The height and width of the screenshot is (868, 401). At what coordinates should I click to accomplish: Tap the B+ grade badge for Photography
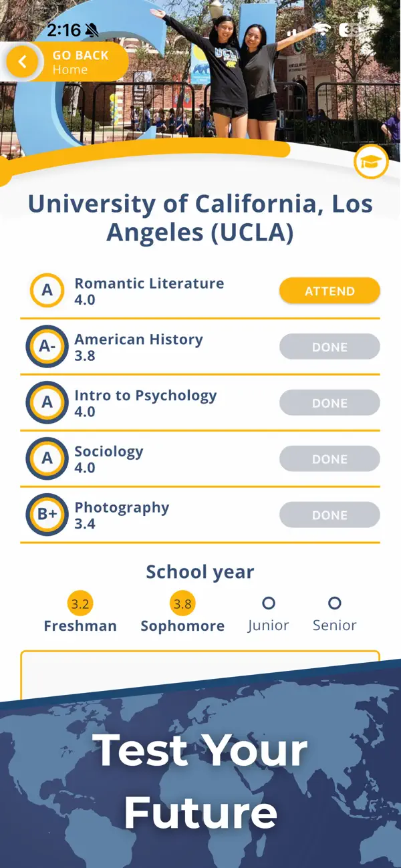[x=47, y=515]
